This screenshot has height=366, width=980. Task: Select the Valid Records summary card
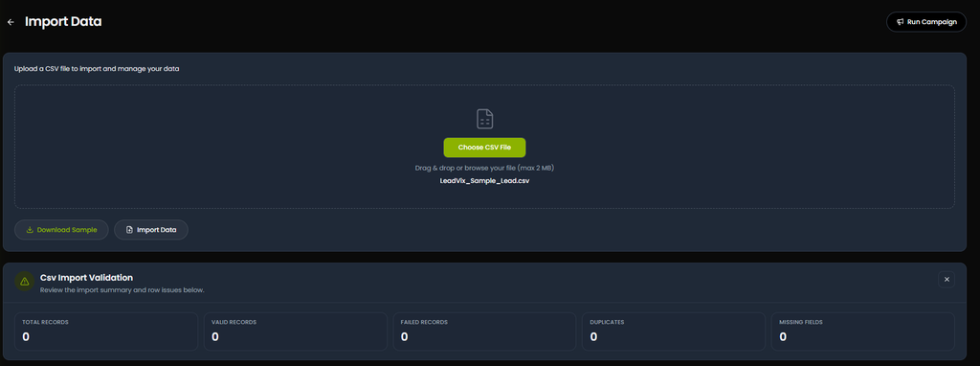pos(296,332)
